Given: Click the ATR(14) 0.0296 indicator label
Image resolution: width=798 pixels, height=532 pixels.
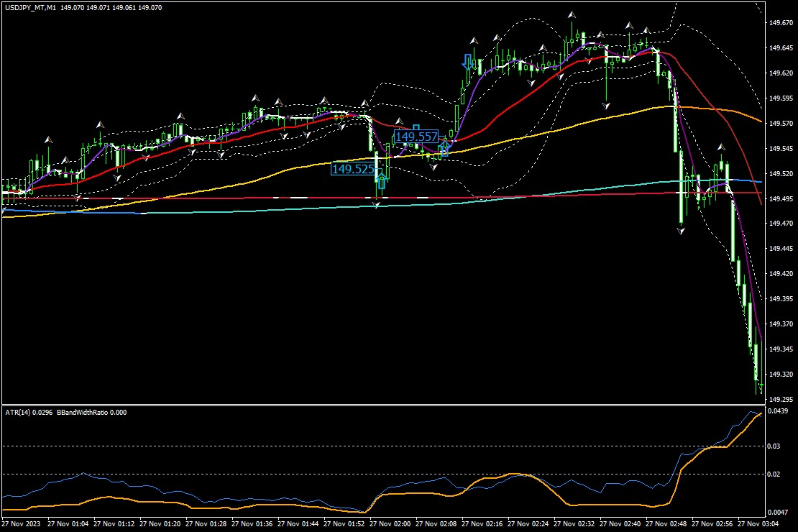Looking at the screenshot, I should click(29, 413).
